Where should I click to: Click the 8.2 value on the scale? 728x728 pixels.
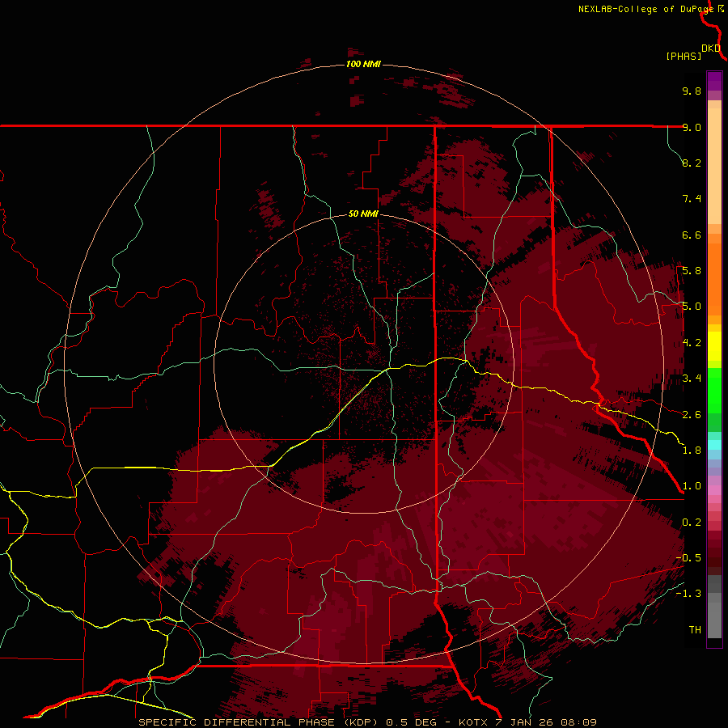click(x=692, y=163)
